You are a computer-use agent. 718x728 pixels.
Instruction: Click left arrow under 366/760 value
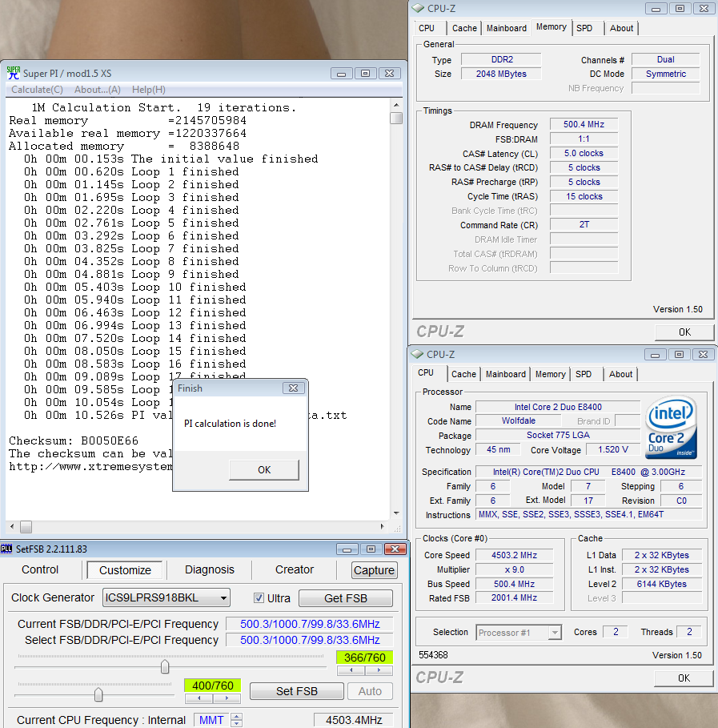pyautogui.click(x=351, y=670)
